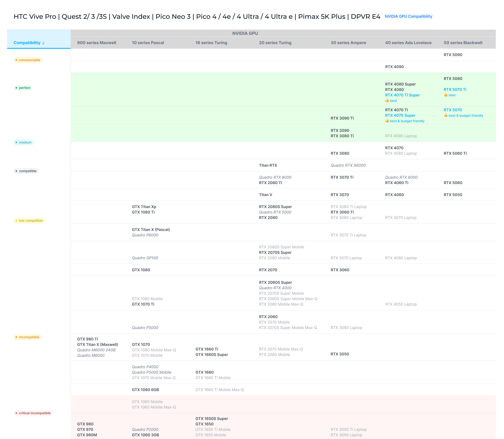Select the RTX 3050 entry
Viewport: 504px width, 439px height.
(340, 354)
